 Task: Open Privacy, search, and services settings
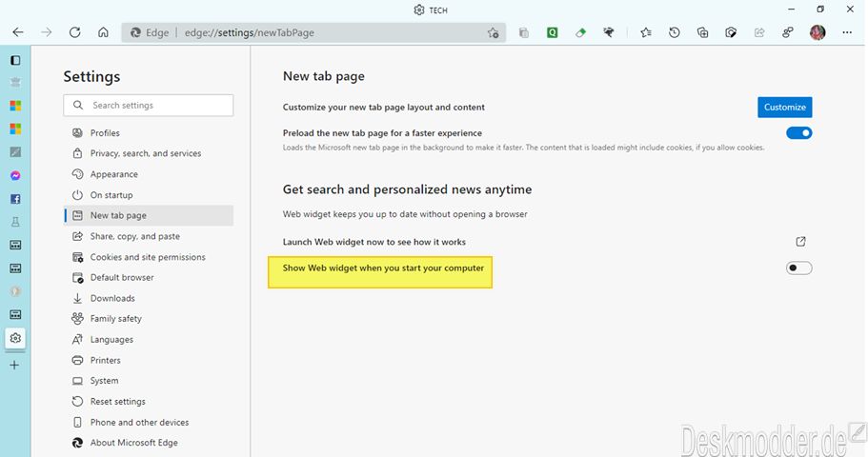149,153
